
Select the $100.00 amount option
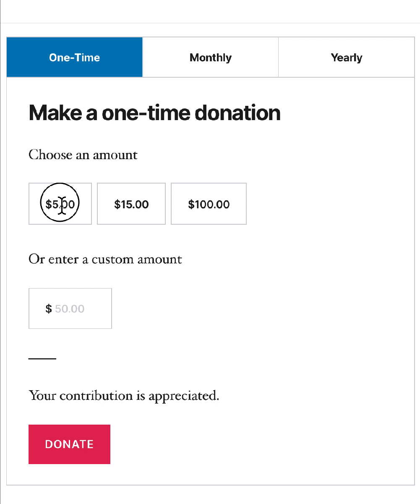tap(209, 204)
